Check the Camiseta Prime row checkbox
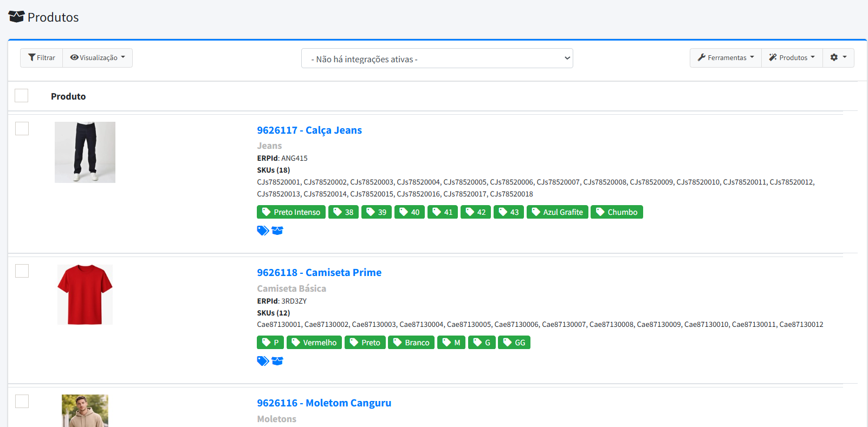The width and height of the screenshot is (868, 427). 22,271
